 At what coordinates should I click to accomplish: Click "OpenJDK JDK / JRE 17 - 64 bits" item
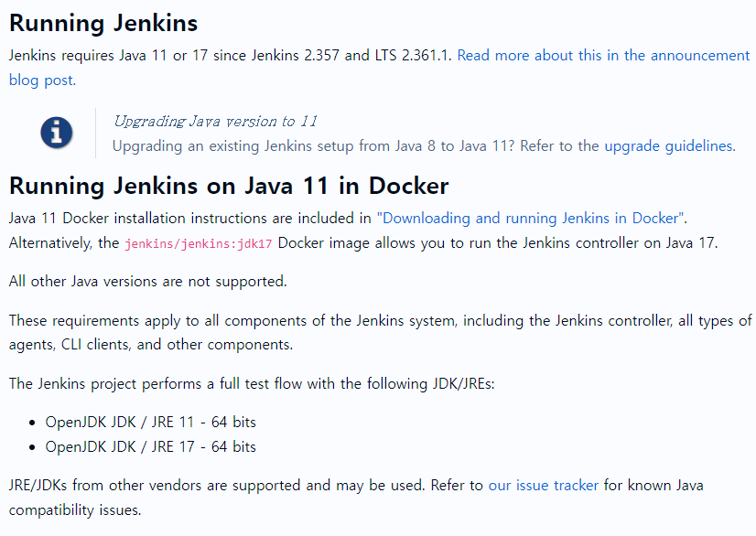coord(150,447)
